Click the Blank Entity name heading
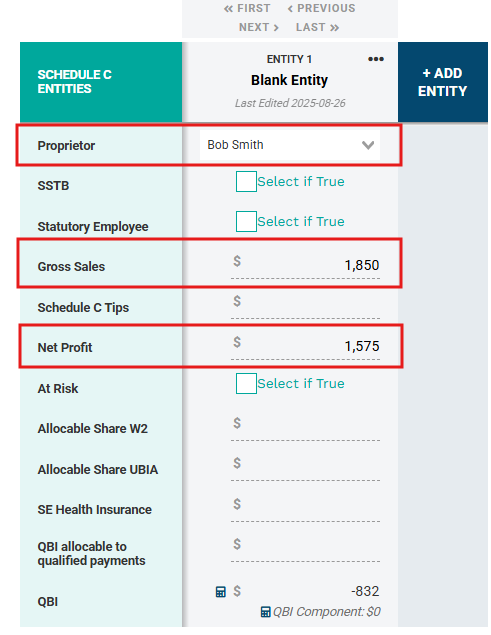This screenshot has width=491, height=635. point(289,80)
